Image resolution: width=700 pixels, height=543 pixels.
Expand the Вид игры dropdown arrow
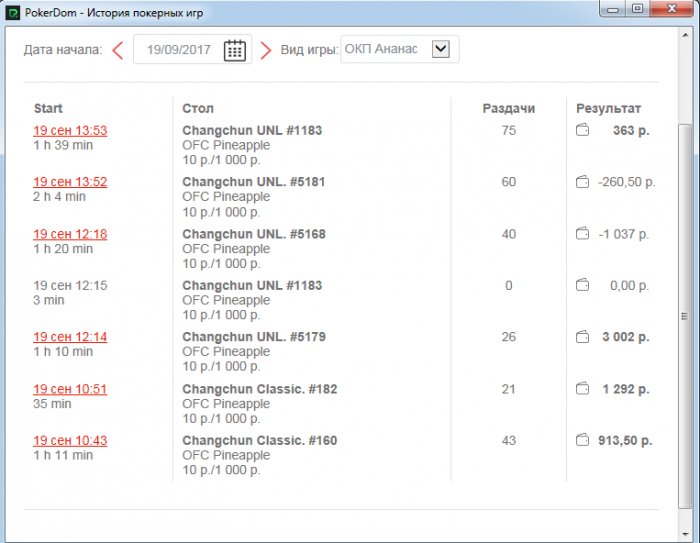click(441, 49)
